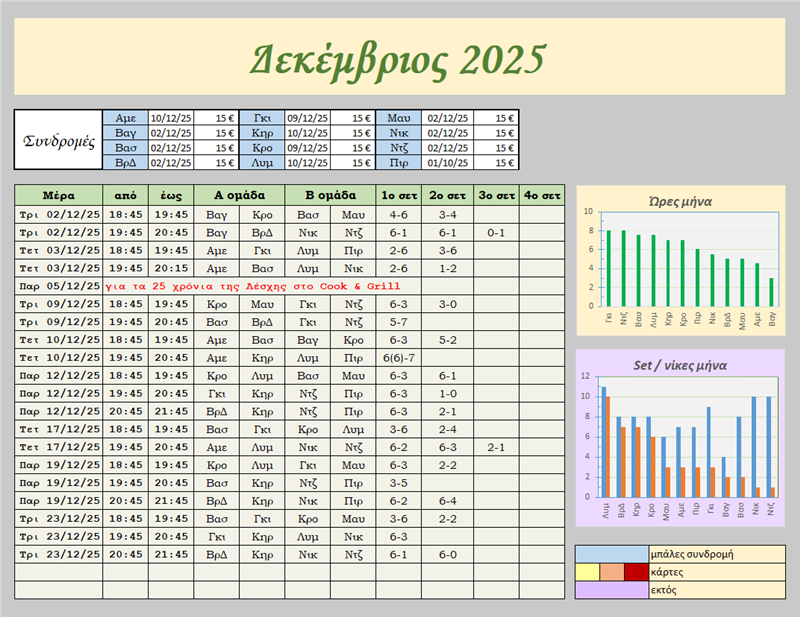The height and width of the screenshot is (617, 800).
Task: Select the 20:15 end time cell
Action: 170,268
